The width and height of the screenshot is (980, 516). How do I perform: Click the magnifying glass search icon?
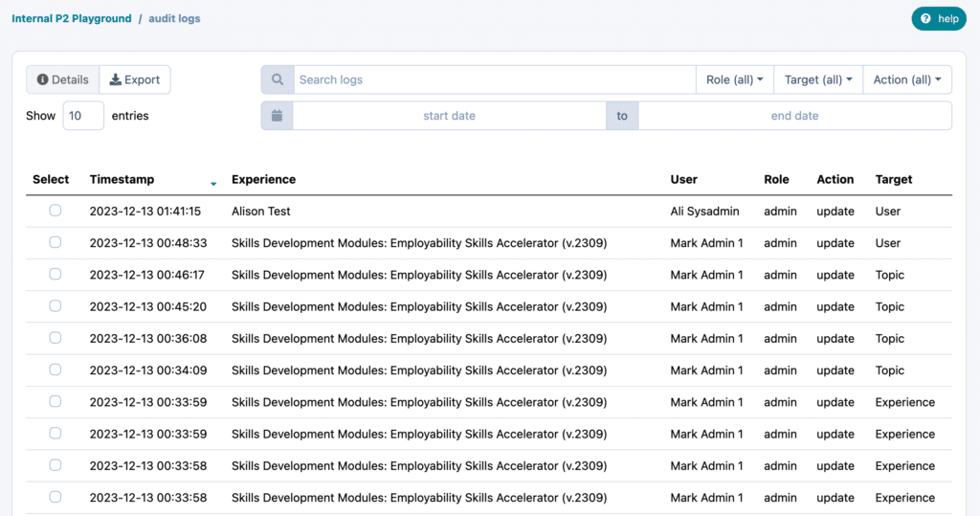tap(278, 79)
